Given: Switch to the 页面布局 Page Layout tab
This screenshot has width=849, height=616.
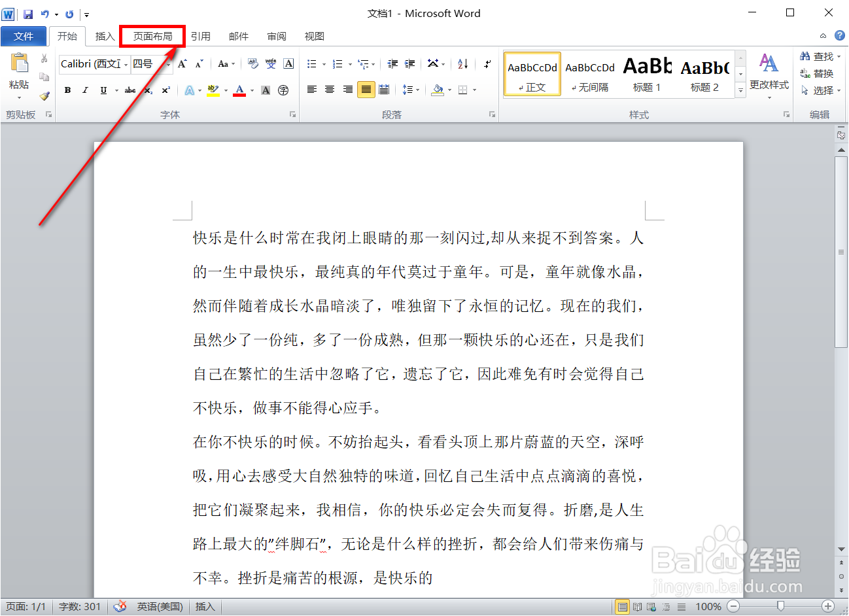Looking at the screenshot, I should pos(152,36).
